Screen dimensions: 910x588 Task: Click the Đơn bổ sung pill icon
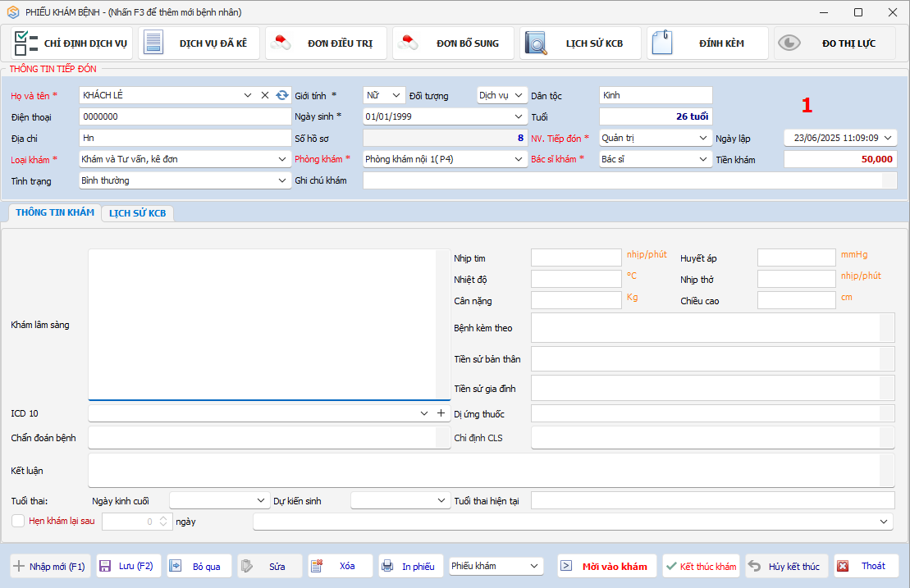[x=408, y=43]
